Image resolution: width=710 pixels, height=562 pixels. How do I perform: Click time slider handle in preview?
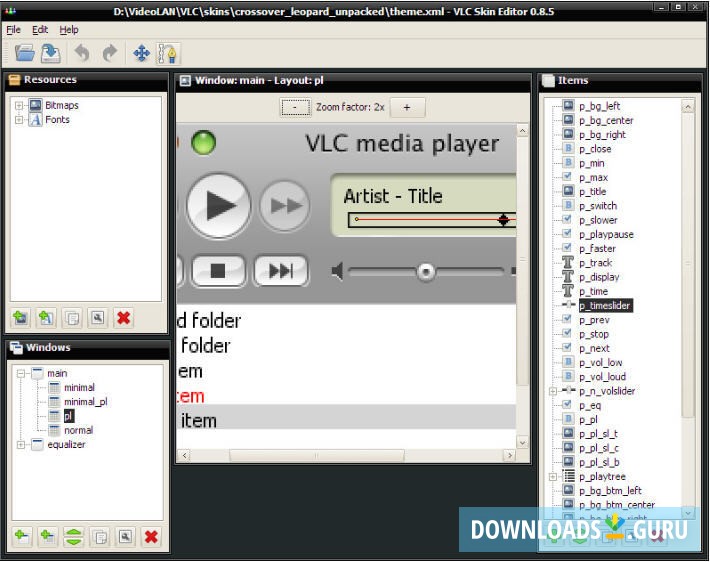click(503, 220)
